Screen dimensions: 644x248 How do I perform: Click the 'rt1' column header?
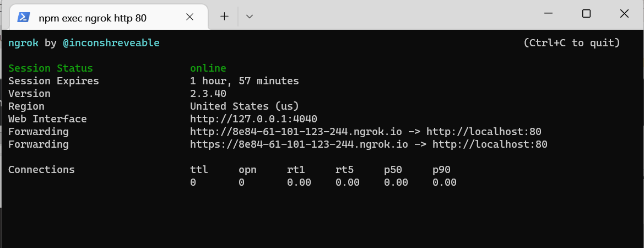tap(296, 170)
